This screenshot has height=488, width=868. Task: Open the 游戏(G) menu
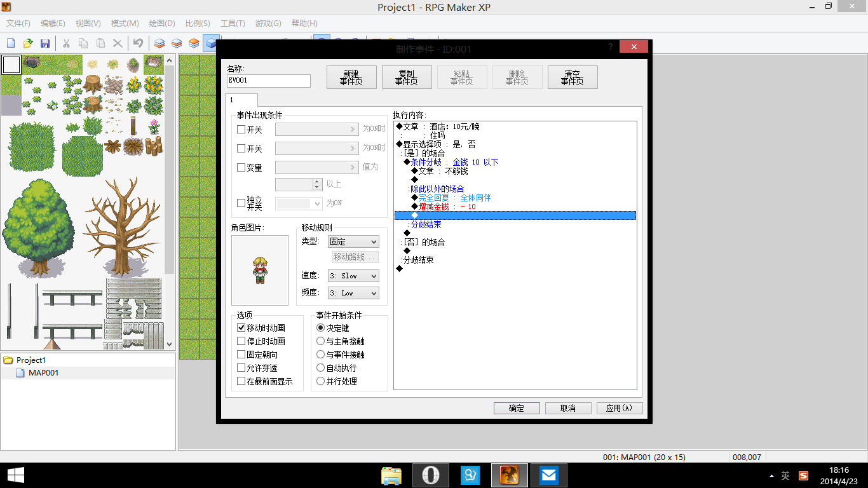(268, 24)
